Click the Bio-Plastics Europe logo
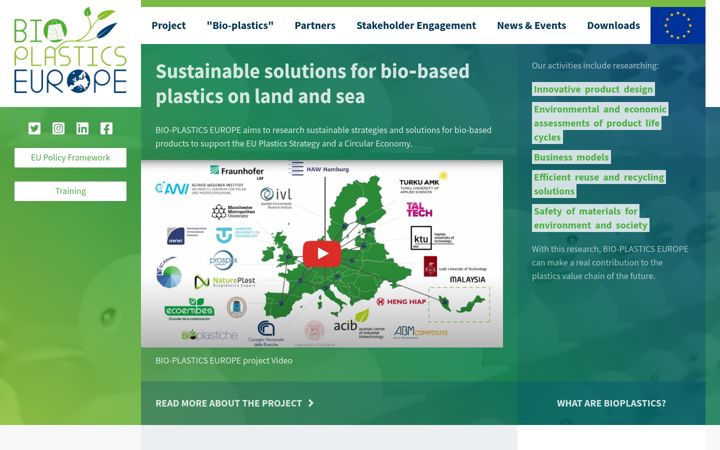Screen dimensions: 720x450 pyautogui.click(x=70, y=51)
